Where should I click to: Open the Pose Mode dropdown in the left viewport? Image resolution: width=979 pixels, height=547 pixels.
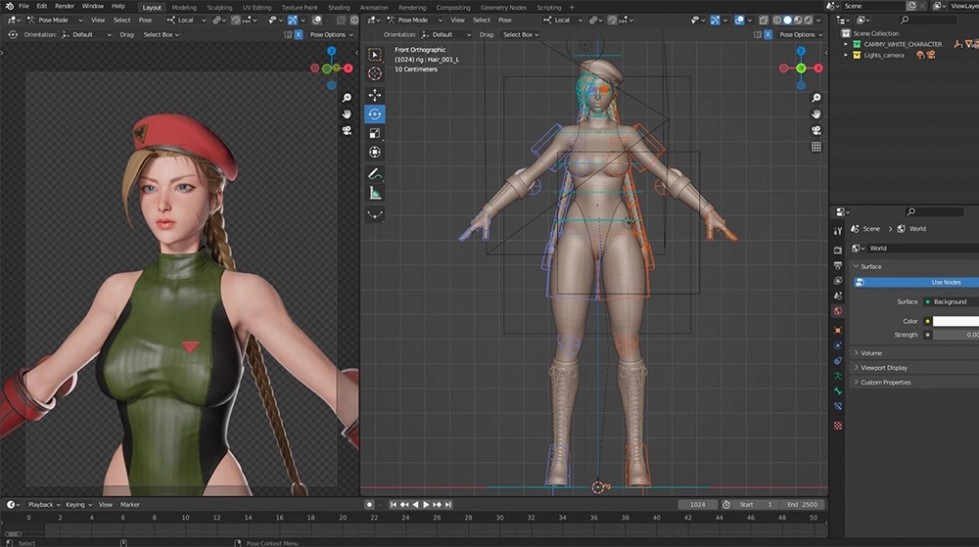[x=55, y=20]
